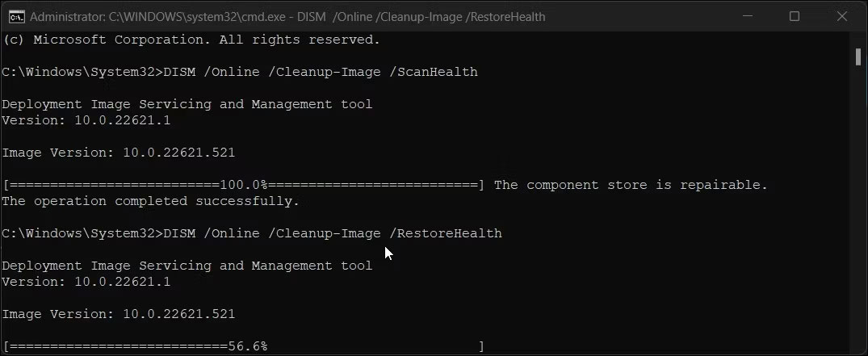Click the first Image Version line under ScanHealth
The width and height of the screenshot is (868, 356).
[118, 153]
